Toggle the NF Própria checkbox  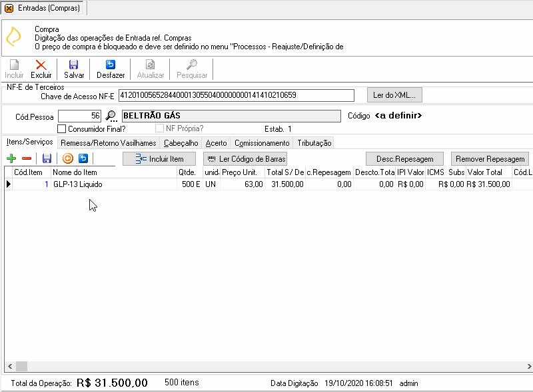159,128
